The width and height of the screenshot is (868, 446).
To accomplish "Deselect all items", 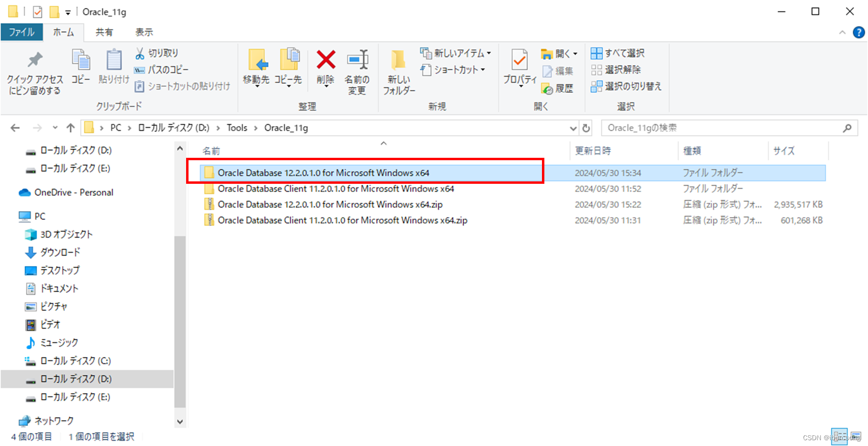I will tap(616, 70).
